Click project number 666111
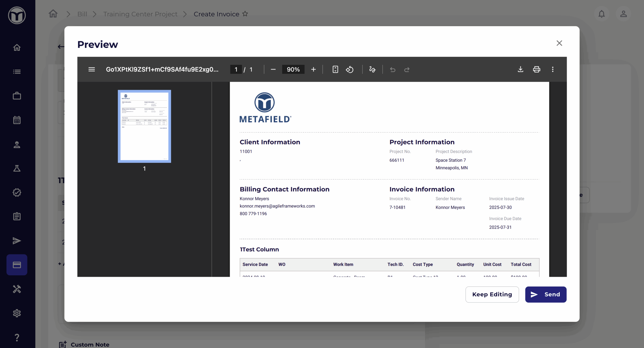The width and height of the screenshot is (644, 348). click(x=397, y=160)
